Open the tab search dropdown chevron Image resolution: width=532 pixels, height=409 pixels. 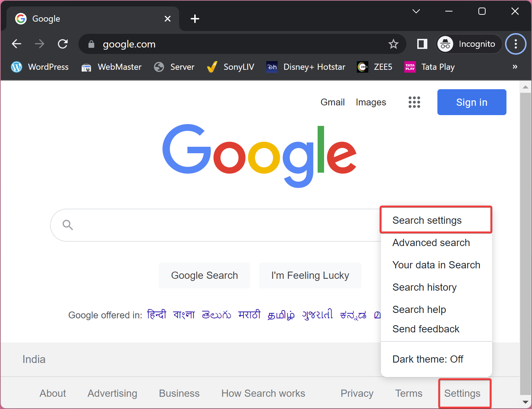coord(416,11)
